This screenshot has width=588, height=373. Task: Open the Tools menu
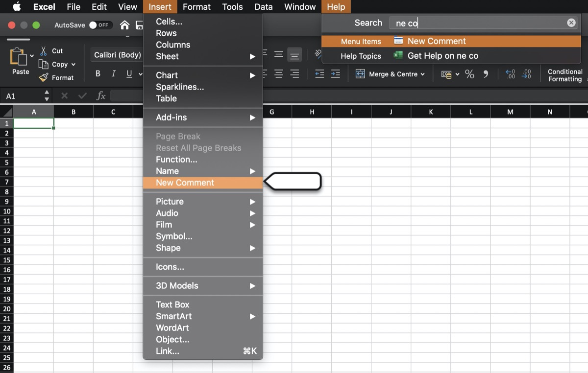tap(232, 7)
